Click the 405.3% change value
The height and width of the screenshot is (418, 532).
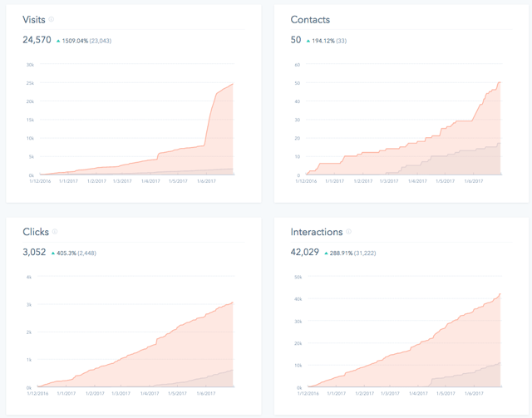tap(66, 253)
